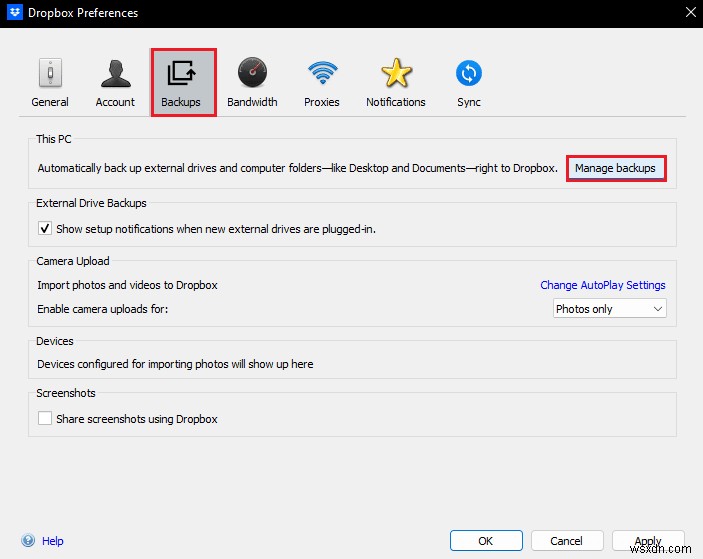Click the Dropbox logo in title bar
Screen dimensions: 703x559
click(x=15, y=12)
